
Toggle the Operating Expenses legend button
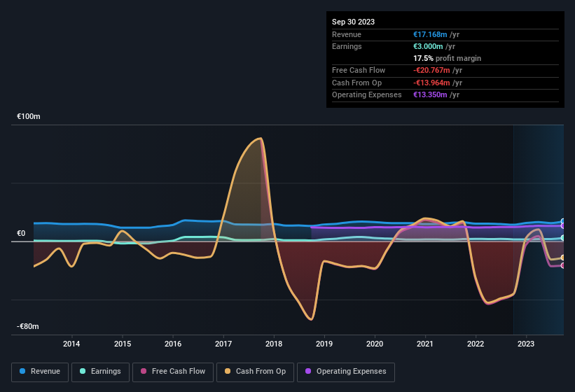[x=345, y=372]
